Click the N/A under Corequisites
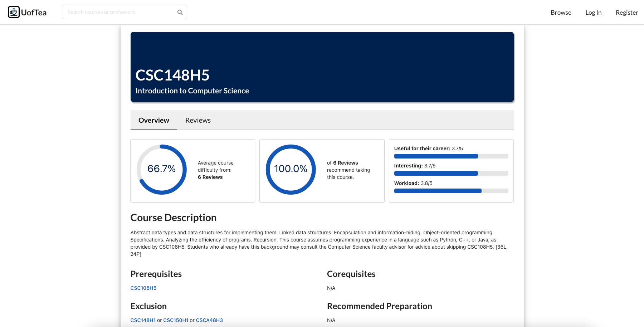Viewport: 644px width, 327px height. [331, 288]
